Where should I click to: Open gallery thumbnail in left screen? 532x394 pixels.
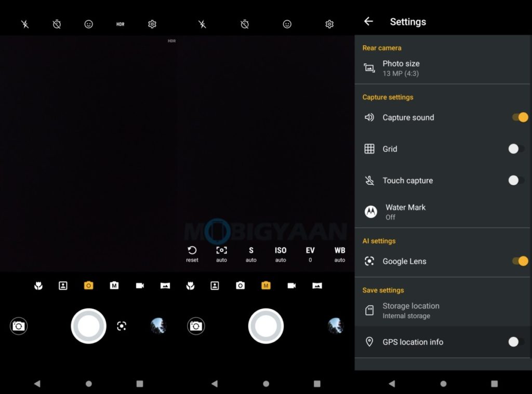point(158,326)
